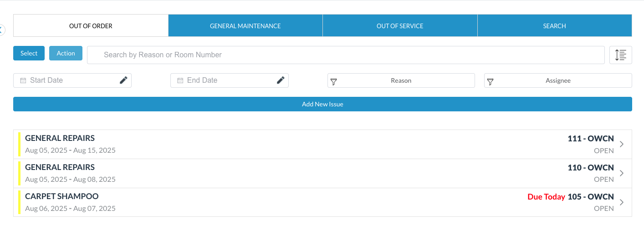Open the Reason filter dropdown
Viewport: 644px width, 230px height.
pyautogui.click(x=401, y=80)
